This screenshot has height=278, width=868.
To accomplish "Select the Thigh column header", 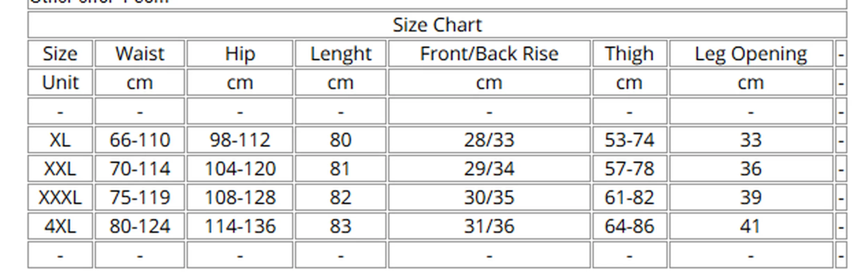I will pos(629,54).
